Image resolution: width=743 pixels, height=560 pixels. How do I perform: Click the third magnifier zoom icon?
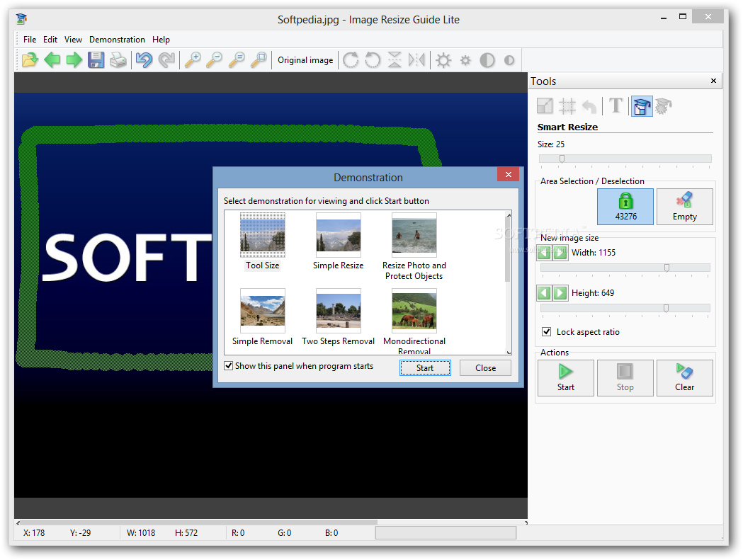[x=237, y=60]
